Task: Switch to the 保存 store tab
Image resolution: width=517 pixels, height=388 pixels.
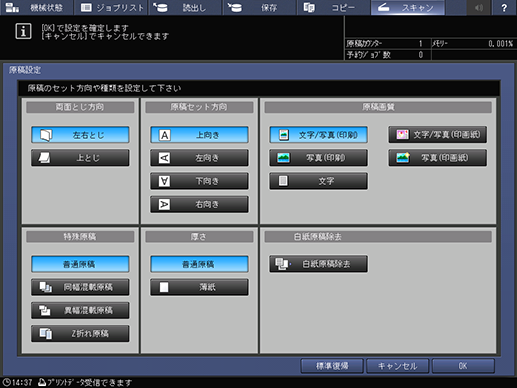Action: 260,7
